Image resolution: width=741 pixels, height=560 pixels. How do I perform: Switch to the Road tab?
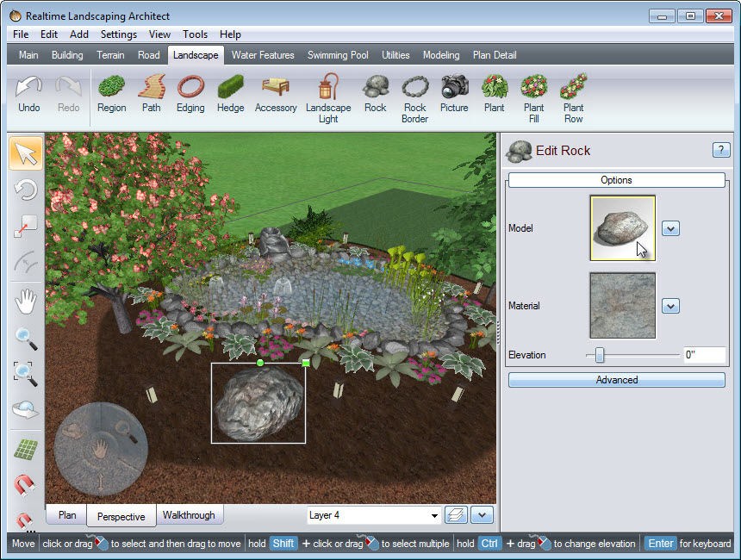click(x=149, y=55)
